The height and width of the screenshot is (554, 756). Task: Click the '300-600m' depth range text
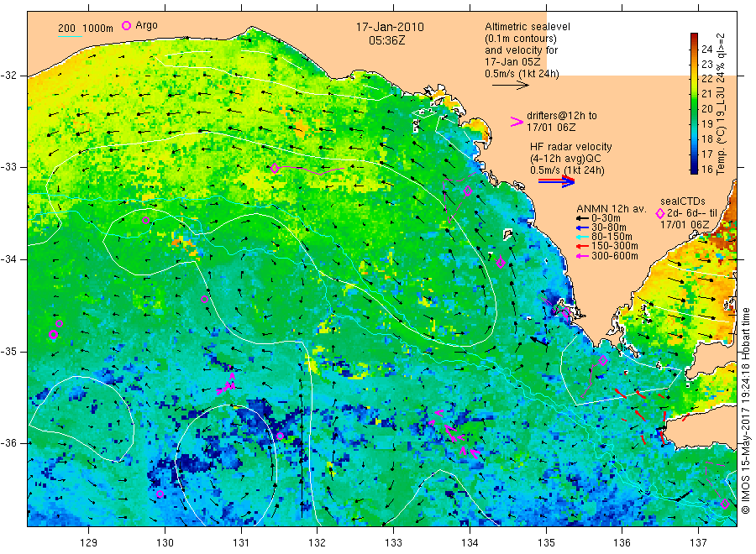click(615, 256)
